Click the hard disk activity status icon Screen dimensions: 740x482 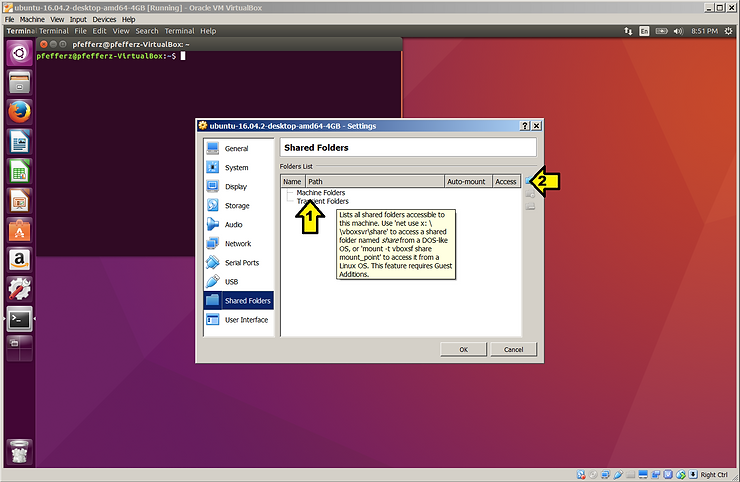pos(581,474)
